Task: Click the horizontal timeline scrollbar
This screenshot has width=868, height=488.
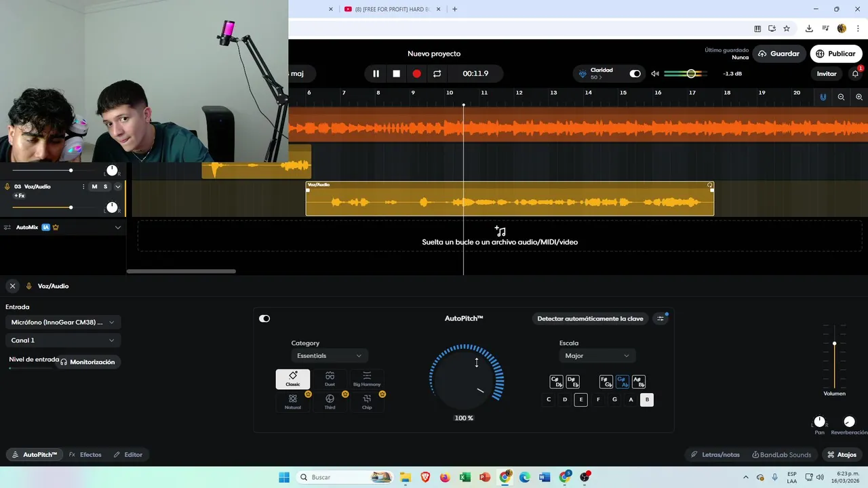Action: pos(181,272)
